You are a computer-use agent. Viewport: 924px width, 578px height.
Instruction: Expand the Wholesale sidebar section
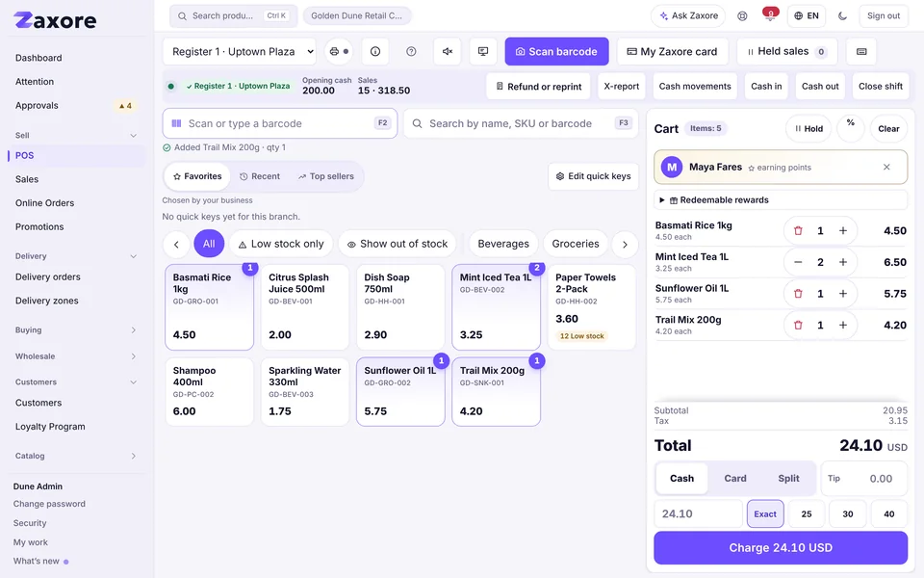pyautogui.click(x=75, y=356)
